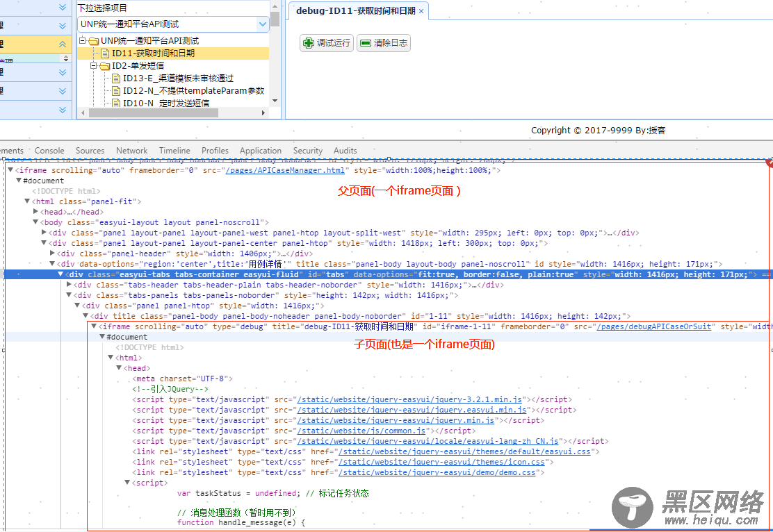Screen dimensions: 773x532
Task: Collapse the ID2-单发短信 folder node
Action: tap(93, 65)
